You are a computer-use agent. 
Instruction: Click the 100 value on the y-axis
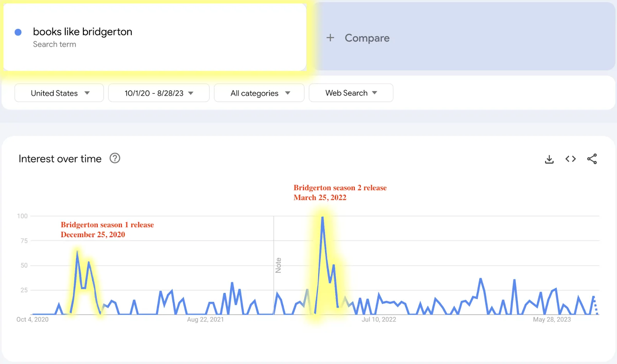(x=22, y=216)
